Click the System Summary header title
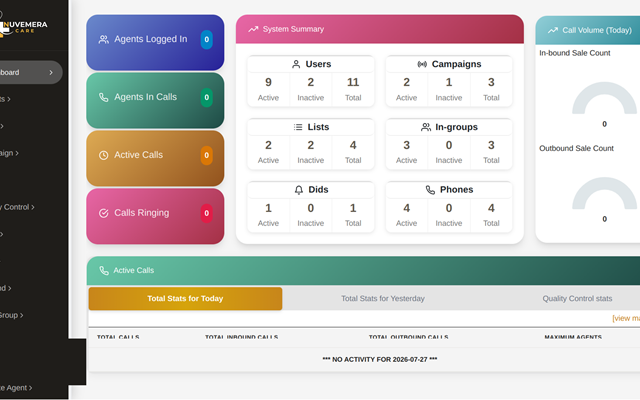 tap(293, 29)
